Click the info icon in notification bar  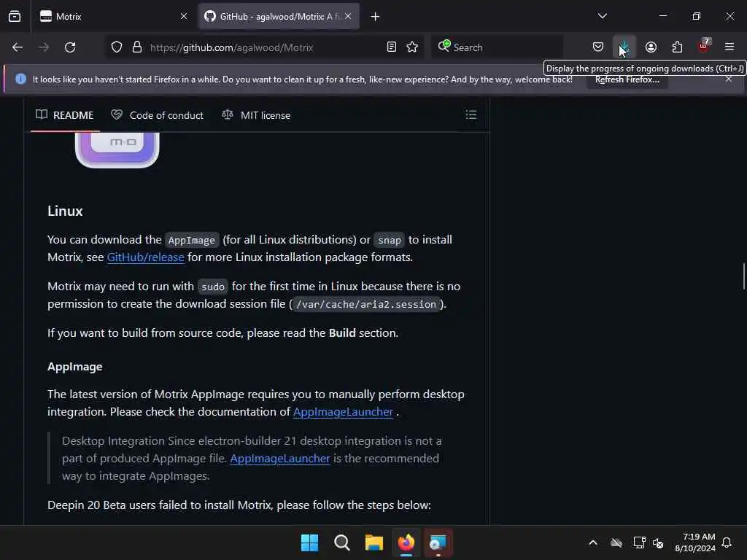point(21,79)
